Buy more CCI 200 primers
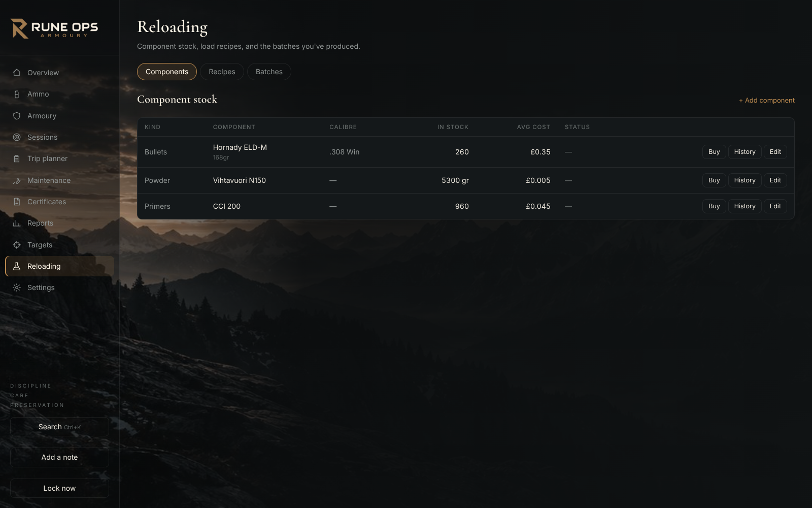The height and width of the screenshot is (508, 812). pyautogui.click(x=714, y=206)
